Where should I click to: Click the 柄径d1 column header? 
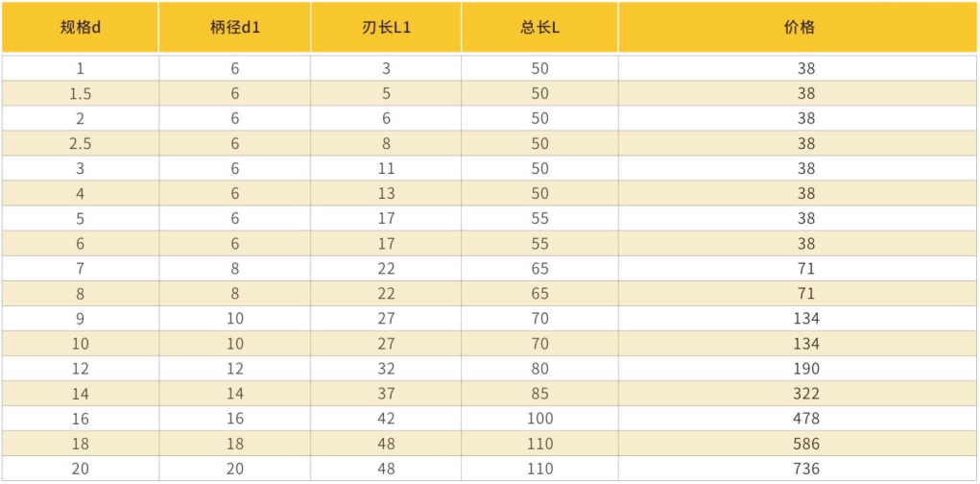(235, 28)
